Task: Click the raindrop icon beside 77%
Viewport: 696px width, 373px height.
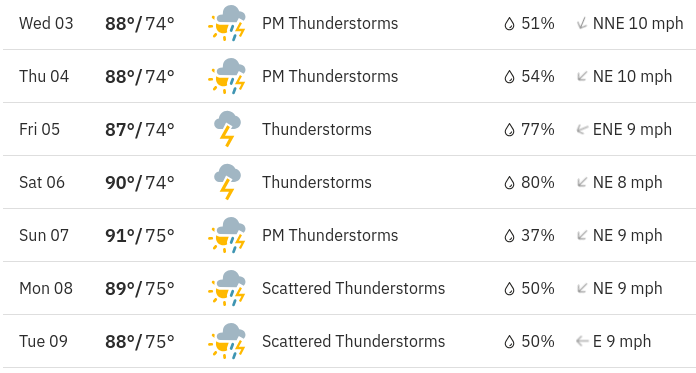Action: (510, 130)
